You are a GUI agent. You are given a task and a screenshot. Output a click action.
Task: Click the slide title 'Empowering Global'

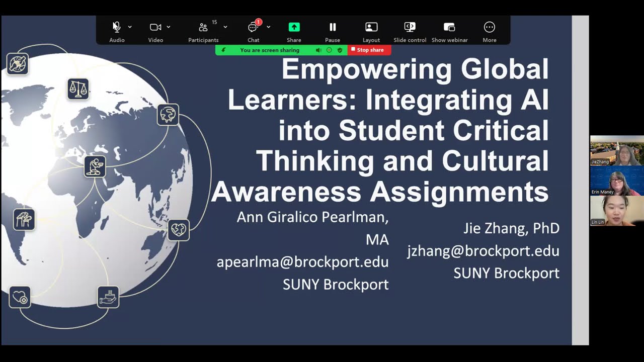coord(415,69)
